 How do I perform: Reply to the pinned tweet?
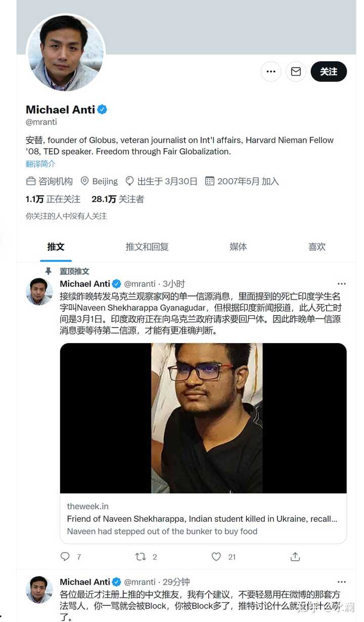(65, 557)
